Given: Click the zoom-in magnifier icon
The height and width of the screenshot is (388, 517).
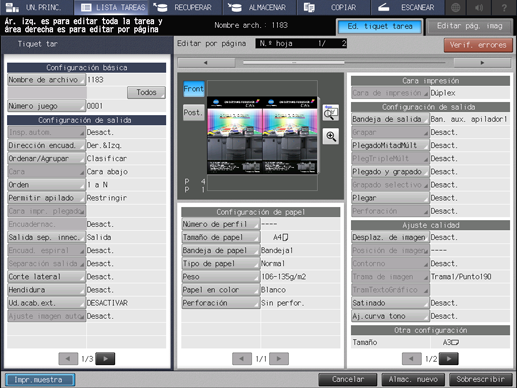Looking at the screenshot, I should coord(331,136).
